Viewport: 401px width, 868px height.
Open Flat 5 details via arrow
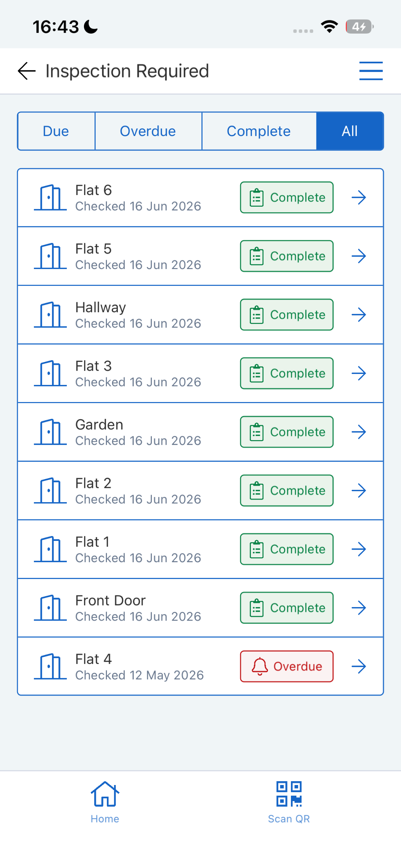(x=358, y=256)
